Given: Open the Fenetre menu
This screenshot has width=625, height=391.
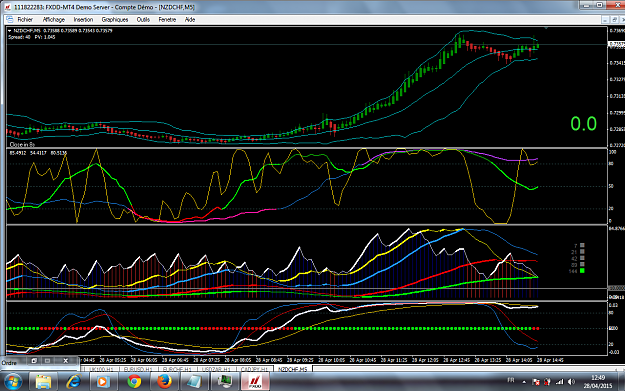Looking at the screenshot, I should click(x=167, y=20).
